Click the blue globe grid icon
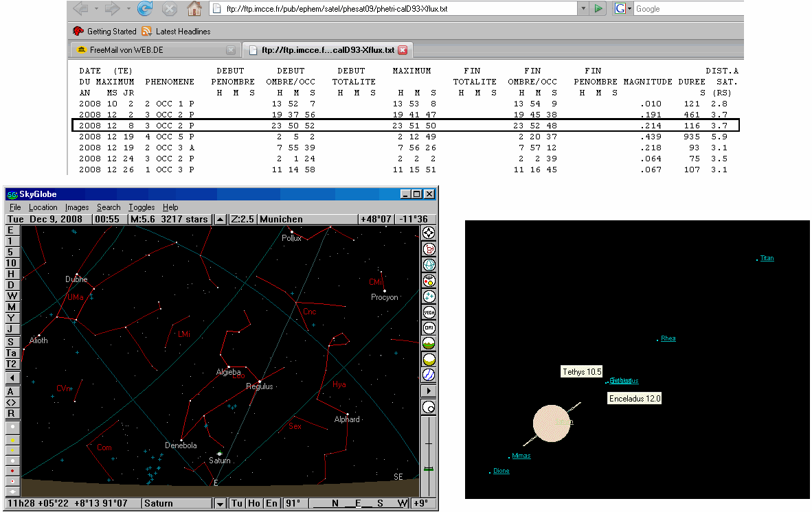Screen dimensions: 812x512 [429, 265]
